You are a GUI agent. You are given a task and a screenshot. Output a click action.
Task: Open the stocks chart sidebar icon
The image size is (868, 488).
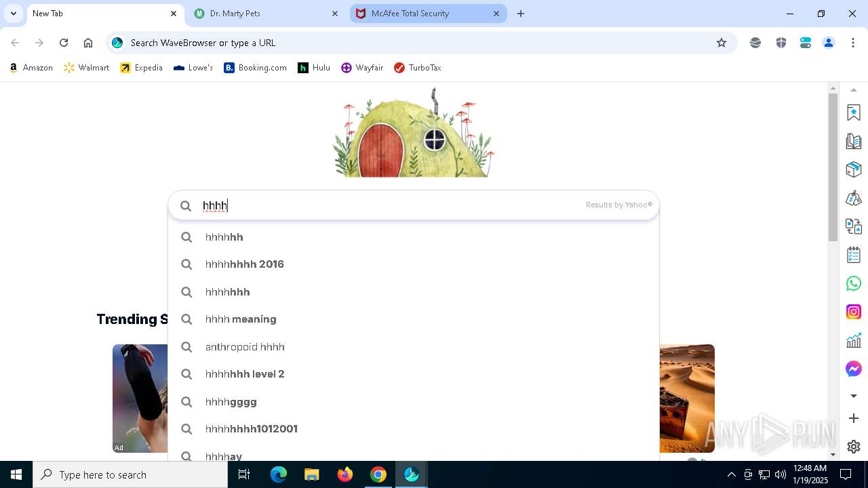click(x=854, y=340)
